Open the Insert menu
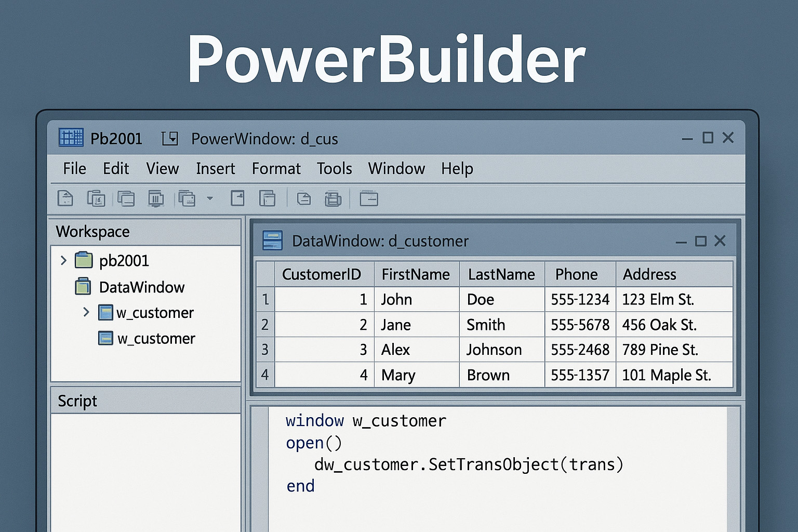 point(216,168)
